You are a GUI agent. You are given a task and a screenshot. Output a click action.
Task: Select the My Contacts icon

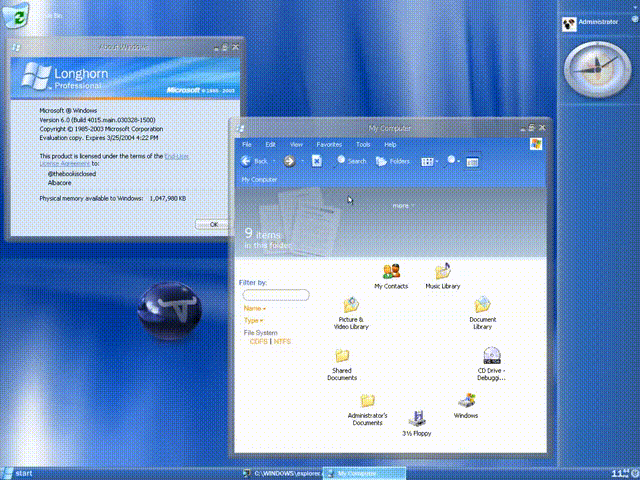click(x=391, y=277)
